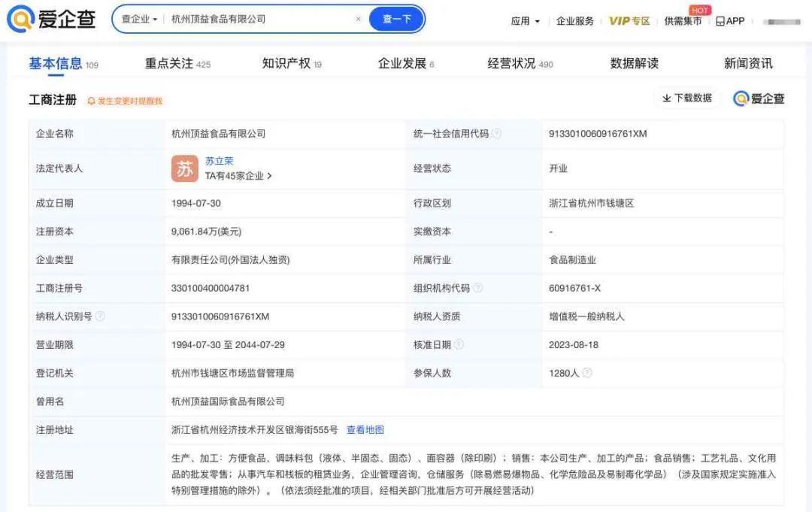Click the help icon beside 核准日期
812x512 pixels.
pyautogui.click(x=459, y=344)
